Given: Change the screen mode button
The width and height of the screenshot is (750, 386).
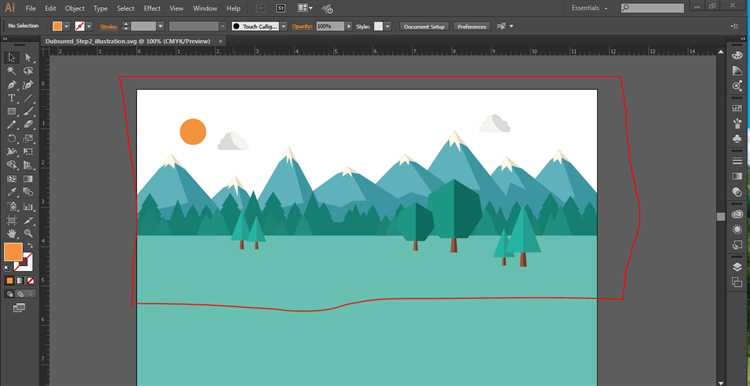Looking at the screenshot, I should pos(19,308).
